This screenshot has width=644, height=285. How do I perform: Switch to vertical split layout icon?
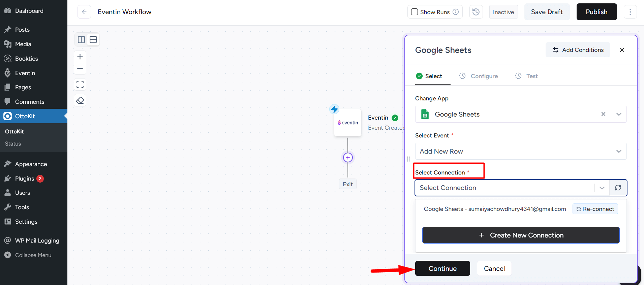click(x=81, y=39)
